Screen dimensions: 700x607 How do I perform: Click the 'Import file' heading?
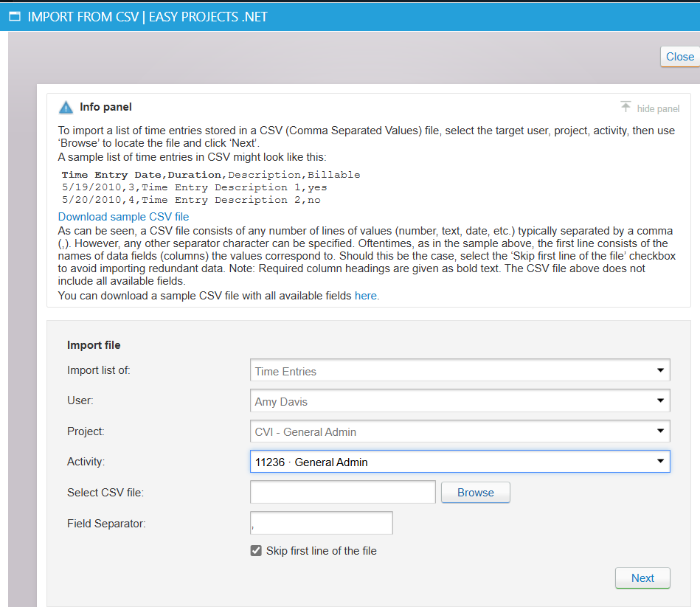coord(94,345)
